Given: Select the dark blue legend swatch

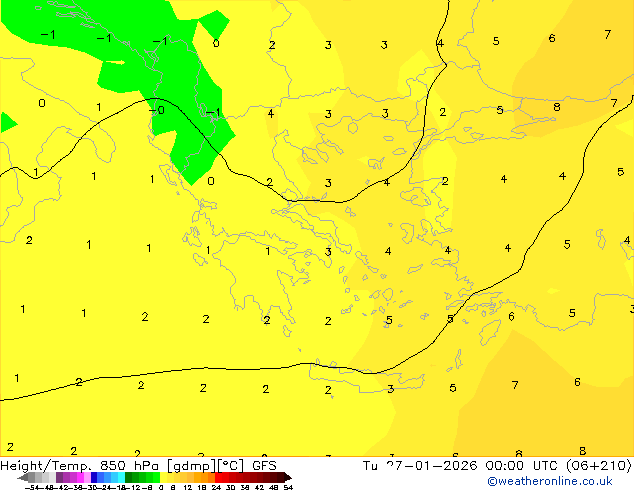Looking at the screenshot, I should tap(94, 477).
